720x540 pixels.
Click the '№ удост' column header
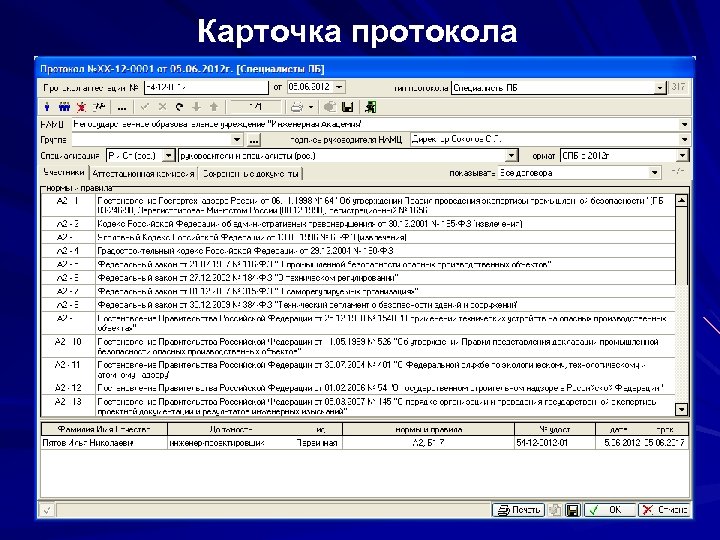click(x=555, y=429)
